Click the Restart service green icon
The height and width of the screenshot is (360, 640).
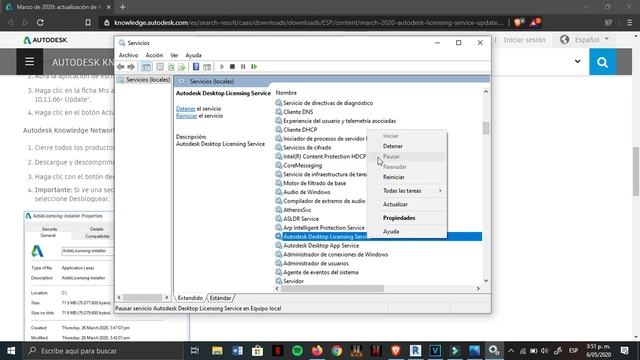[x=254, y=67]
